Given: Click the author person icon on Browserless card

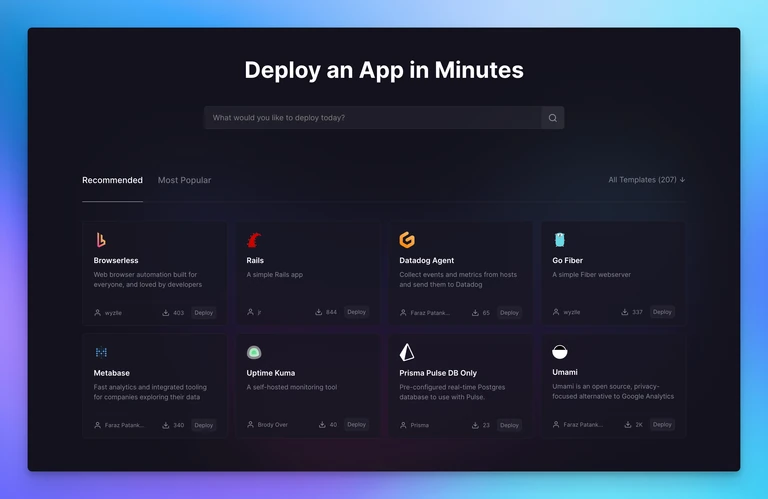Looking at the screenshot, I should tap(97, 312).
